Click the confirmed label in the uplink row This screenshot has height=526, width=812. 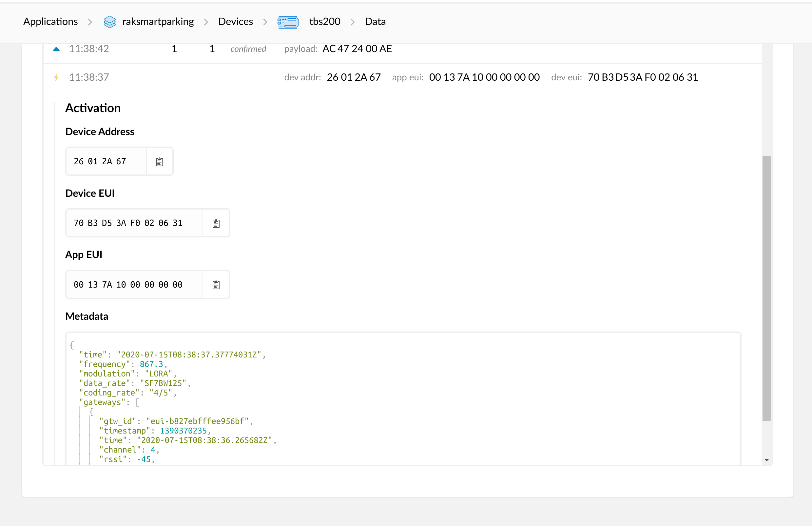(x=248, y=49)
